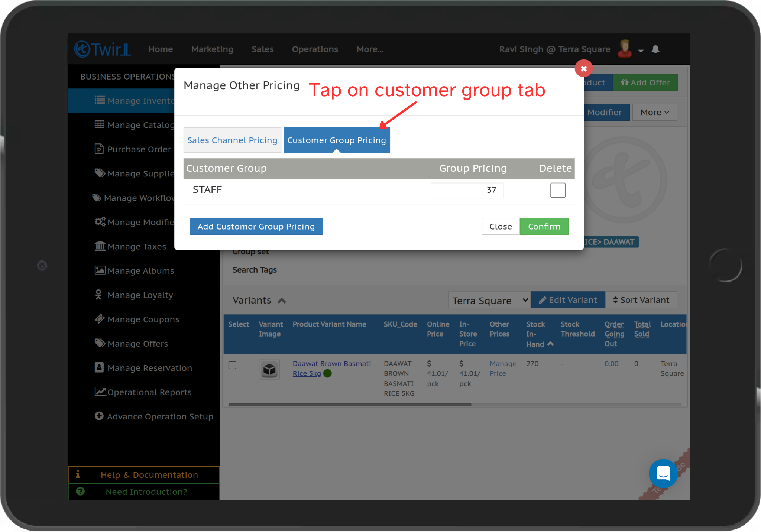Open the Operations menu
Viewport: 761px width, 532px height.
(x=315, y=49)
